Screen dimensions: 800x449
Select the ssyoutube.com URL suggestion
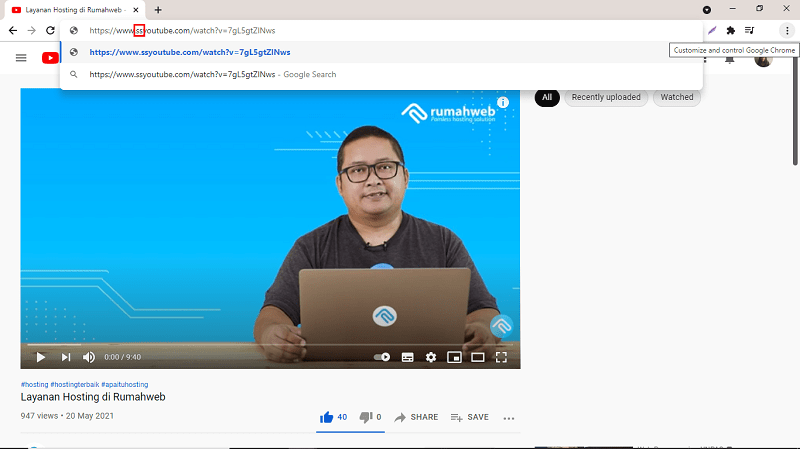tap(381, 52)
